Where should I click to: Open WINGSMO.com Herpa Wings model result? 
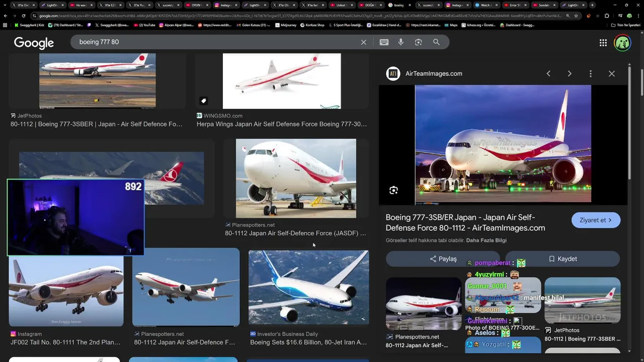282,81
